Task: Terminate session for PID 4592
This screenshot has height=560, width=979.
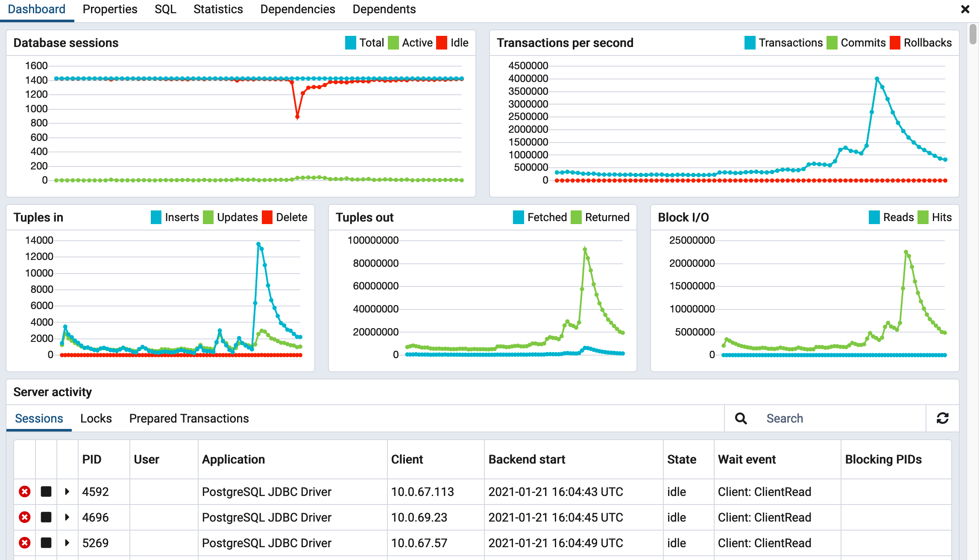Action: point(25,492)
